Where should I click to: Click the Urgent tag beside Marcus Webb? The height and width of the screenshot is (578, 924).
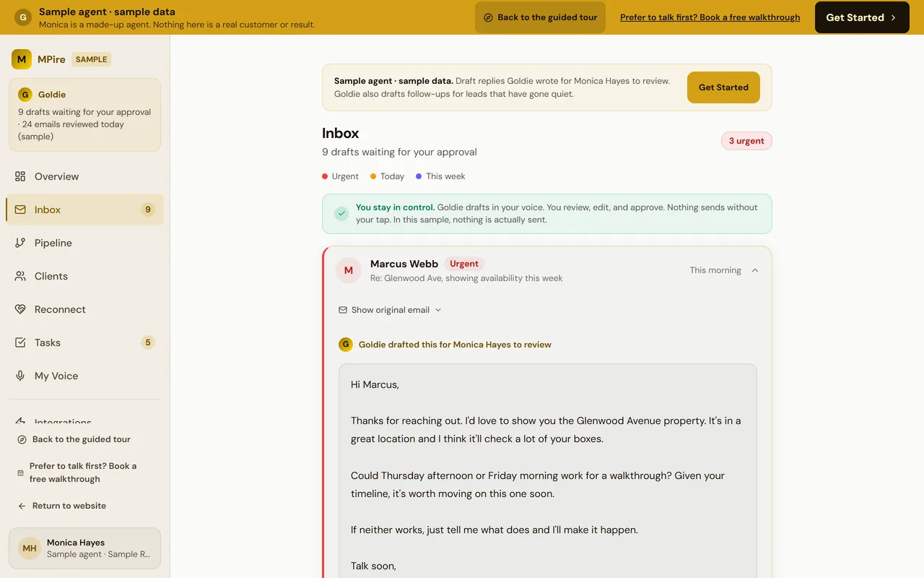464,264
